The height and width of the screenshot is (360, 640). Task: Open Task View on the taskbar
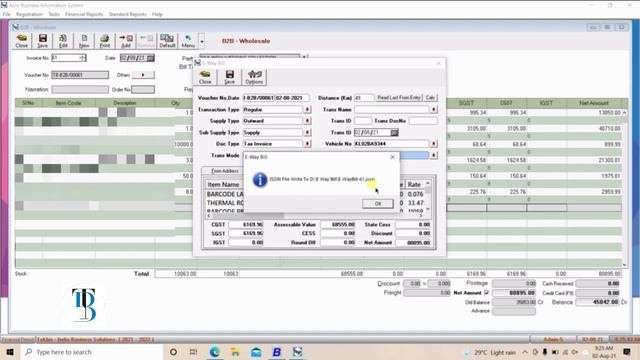193,352
